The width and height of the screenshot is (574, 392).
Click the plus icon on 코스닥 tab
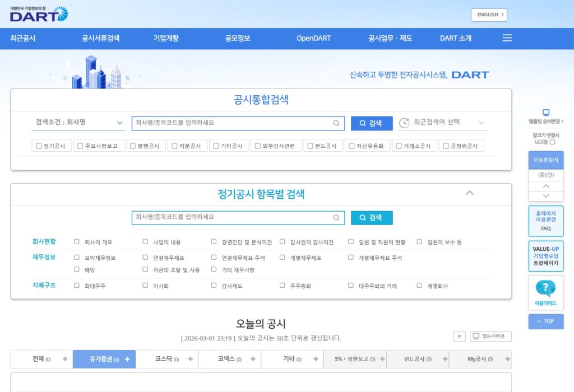(191, 359)
